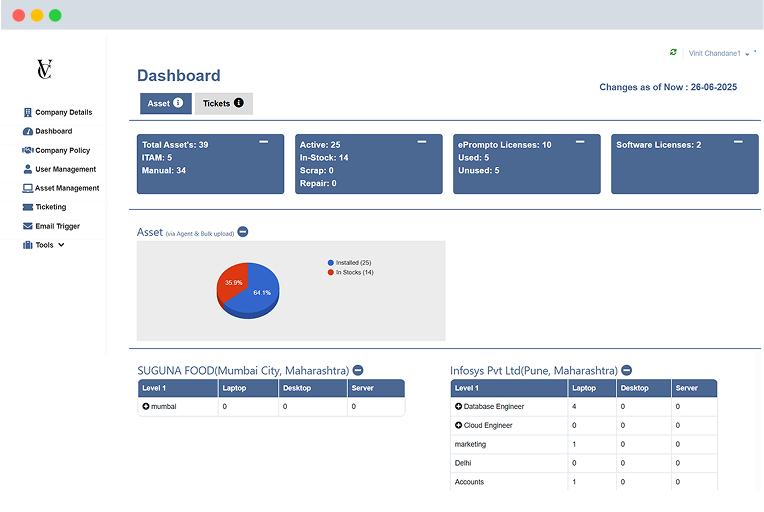Open Company Policy from the sidebar
The width and height of the screenshot is (764, 512).
click(62, 150)
